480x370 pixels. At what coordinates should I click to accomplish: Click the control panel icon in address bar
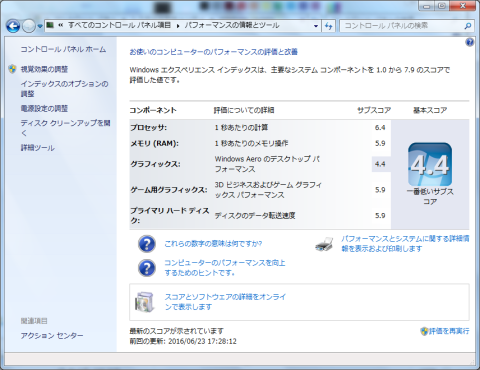click(x=50, y=25)
